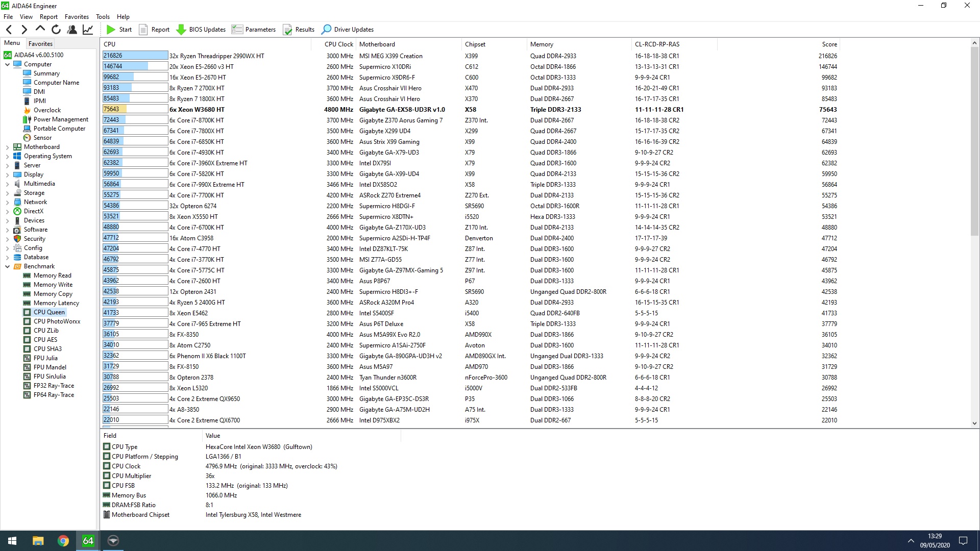Expand the Security tree node
This screenshot has height=551, width=980.
coord(7,239)
